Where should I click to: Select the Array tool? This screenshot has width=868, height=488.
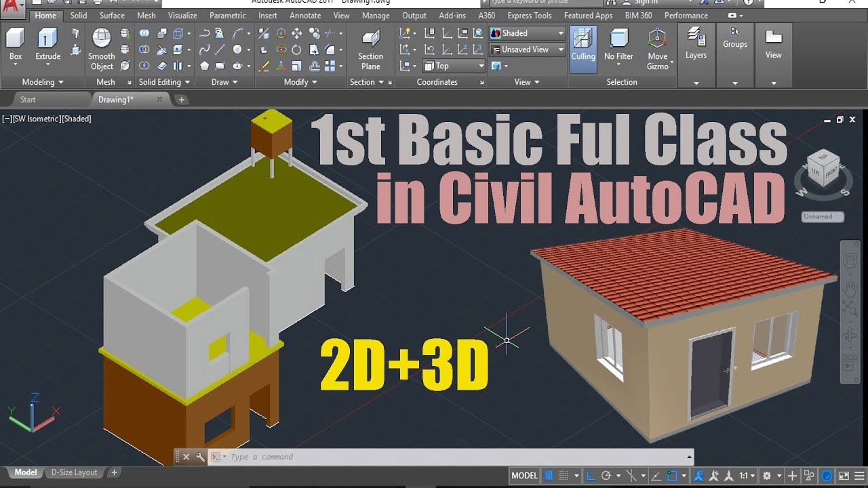pos(330,66)
